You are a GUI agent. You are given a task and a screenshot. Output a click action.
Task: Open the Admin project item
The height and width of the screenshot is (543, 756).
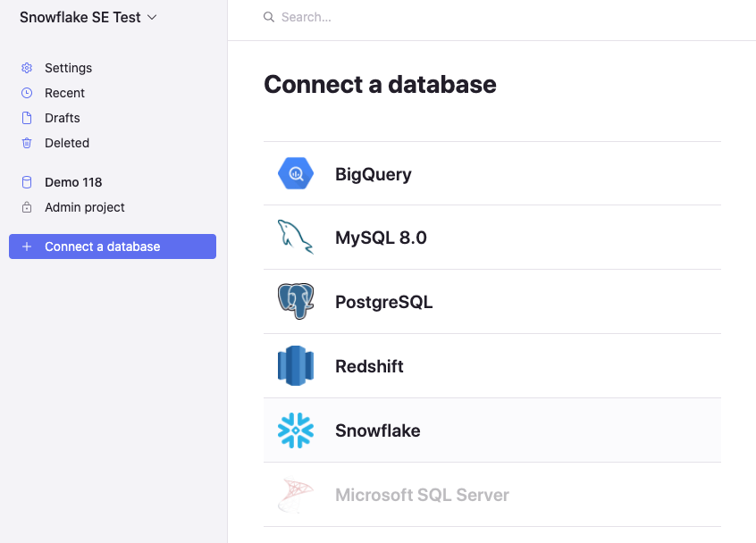tap(84, 207)
